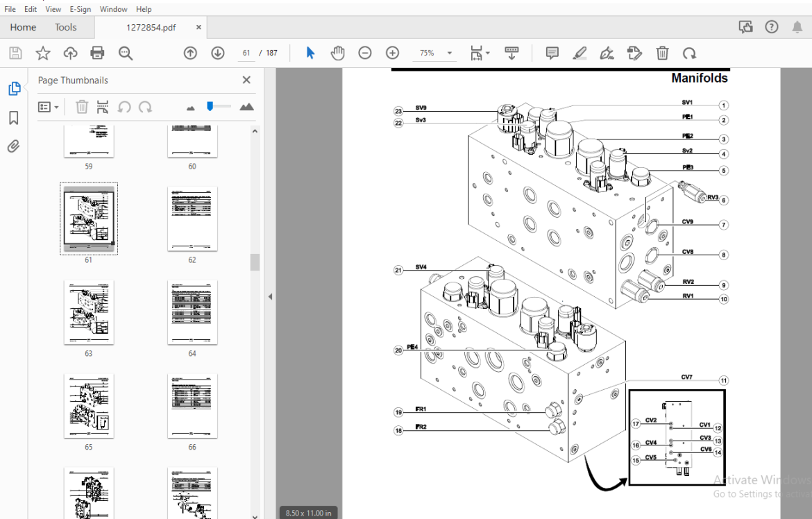The image size is (812, 519).
Task: Click the share review icon at top right
Action: (745, 27)
